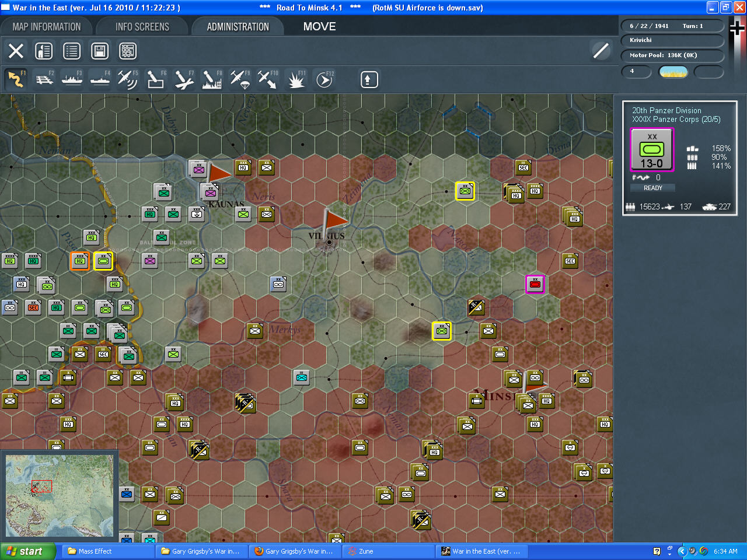Viewport: 747px width, 560px height.
Task: Select the F2 rail transport mode
Action: pyautogui.click(x=44, y=79)
